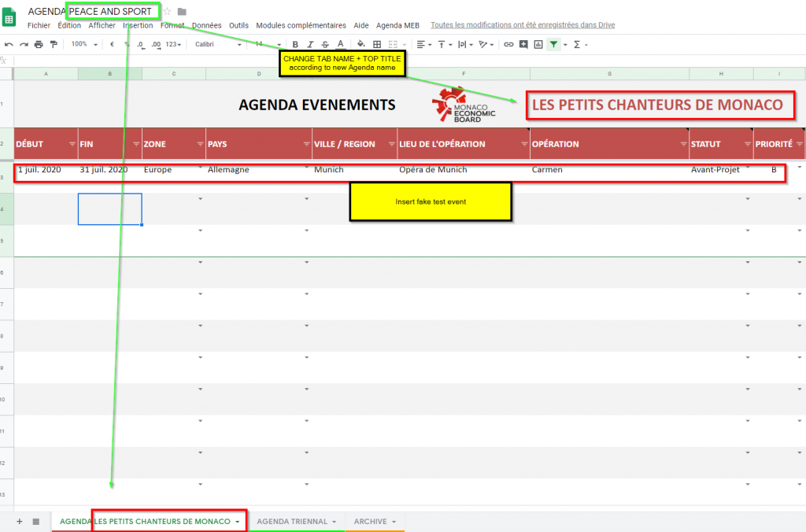
Task: Star the AGENDA spreadsheet
Action: point(167,11)
